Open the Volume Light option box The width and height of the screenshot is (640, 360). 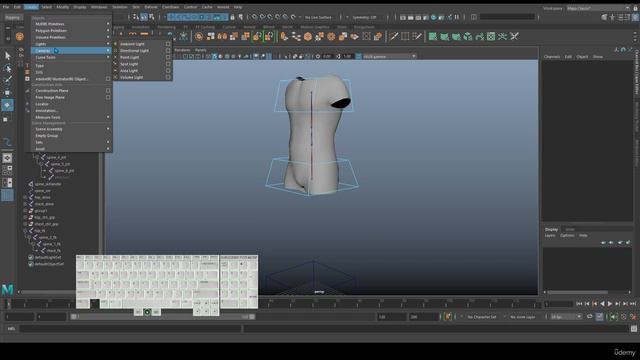point(168,77)
